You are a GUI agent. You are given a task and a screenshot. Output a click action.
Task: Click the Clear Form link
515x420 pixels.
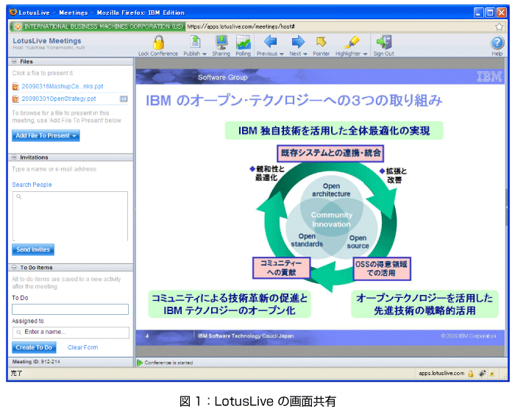pyautogui.click(x=82, y=347)
